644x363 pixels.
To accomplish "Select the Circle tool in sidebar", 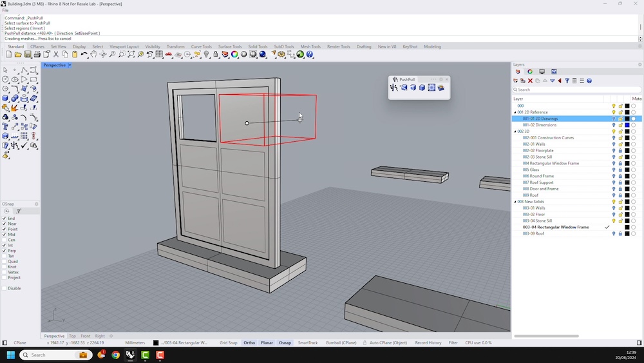I will (5, 79).
